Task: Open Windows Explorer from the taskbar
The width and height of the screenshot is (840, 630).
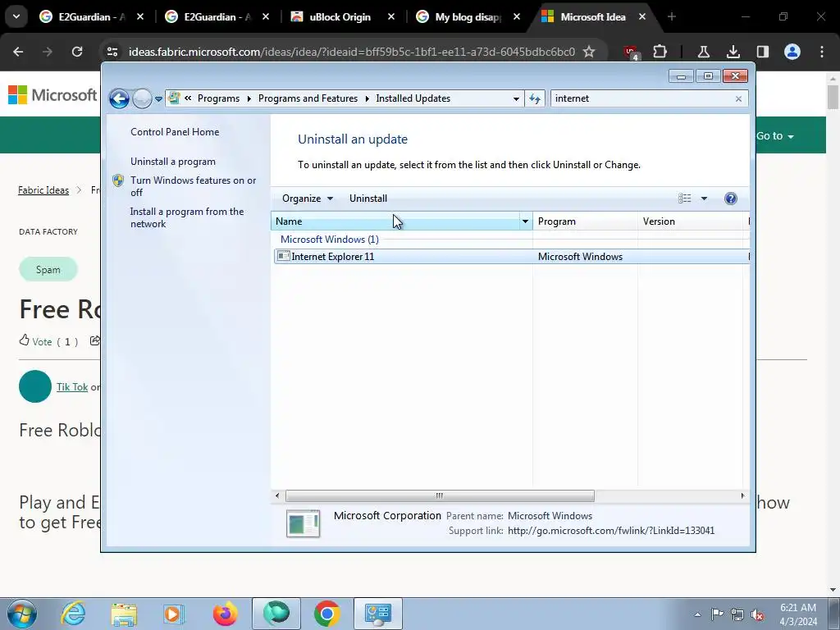Action: click(x=124, y=614)
